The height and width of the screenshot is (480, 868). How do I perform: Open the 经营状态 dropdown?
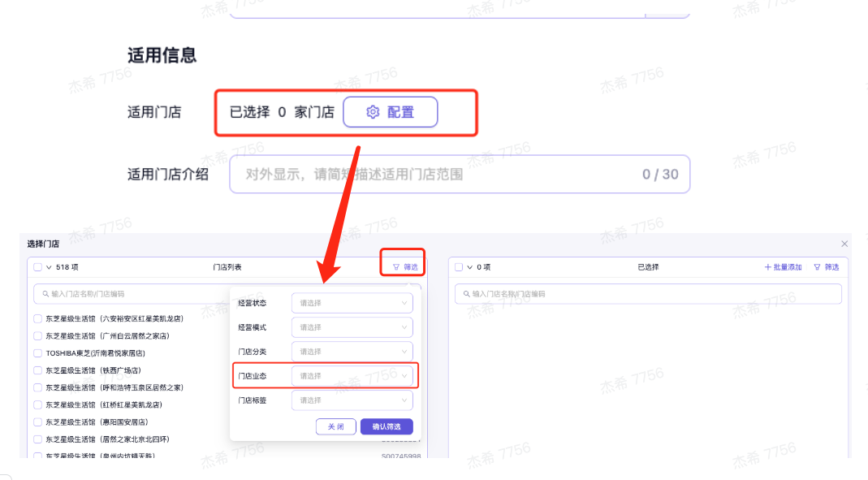point(352,303)
